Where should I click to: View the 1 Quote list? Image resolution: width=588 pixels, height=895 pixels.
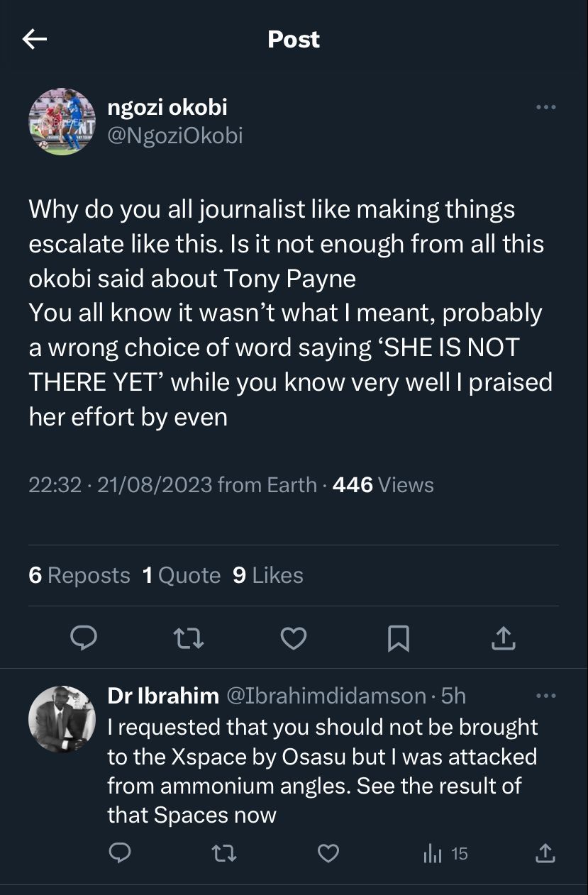click(x=182, y=575)
